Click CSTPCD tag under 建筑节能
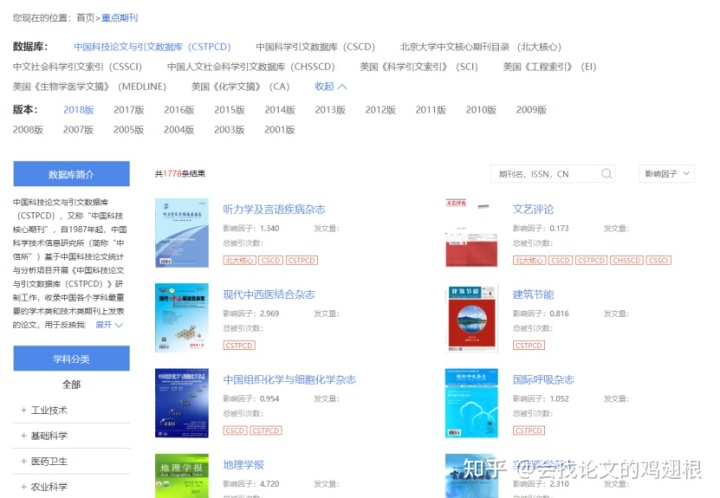 [529, 345]
